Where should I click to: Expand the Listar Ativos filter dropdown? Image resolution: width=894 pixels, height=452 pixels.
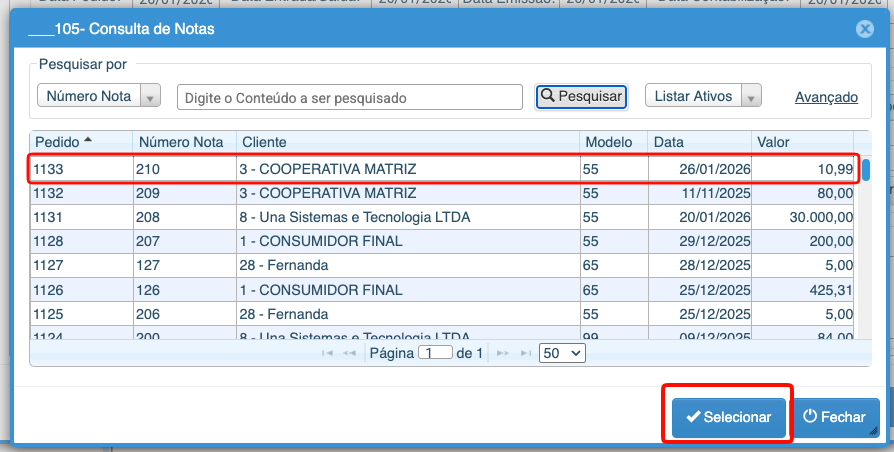(704, 97)
